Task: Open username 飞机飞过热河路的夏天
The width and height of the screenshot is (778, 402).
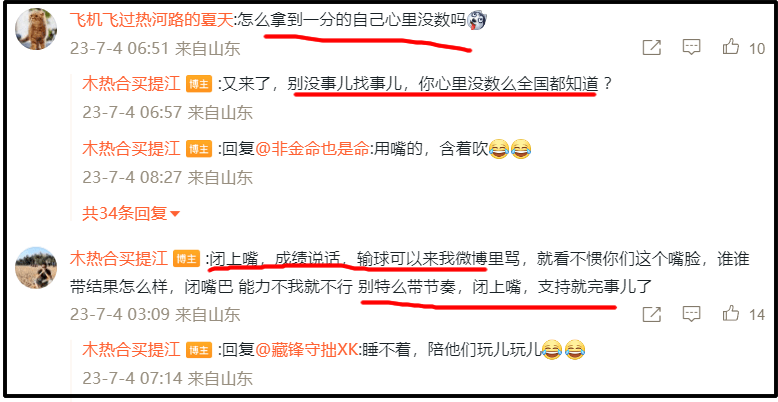Action: point(151,20)
